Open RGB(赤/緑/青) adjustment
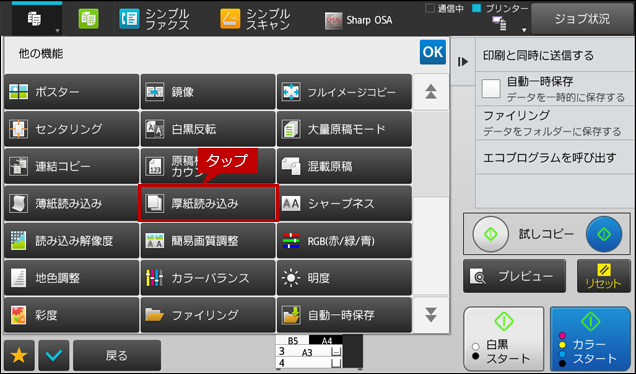Viewport: 636px width, 374px height. [344, 241]
